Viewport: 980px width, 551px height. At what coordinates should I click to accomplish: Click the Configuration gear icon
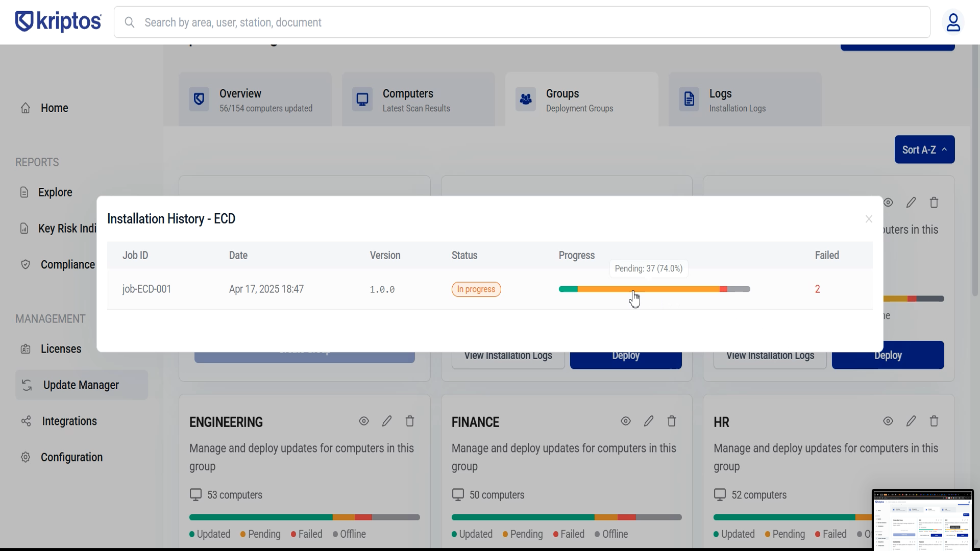point(25,457)
